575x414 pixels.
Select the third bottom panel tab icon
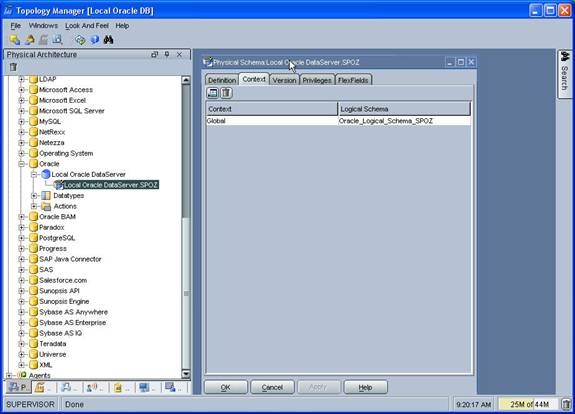[x=69, y=387]
